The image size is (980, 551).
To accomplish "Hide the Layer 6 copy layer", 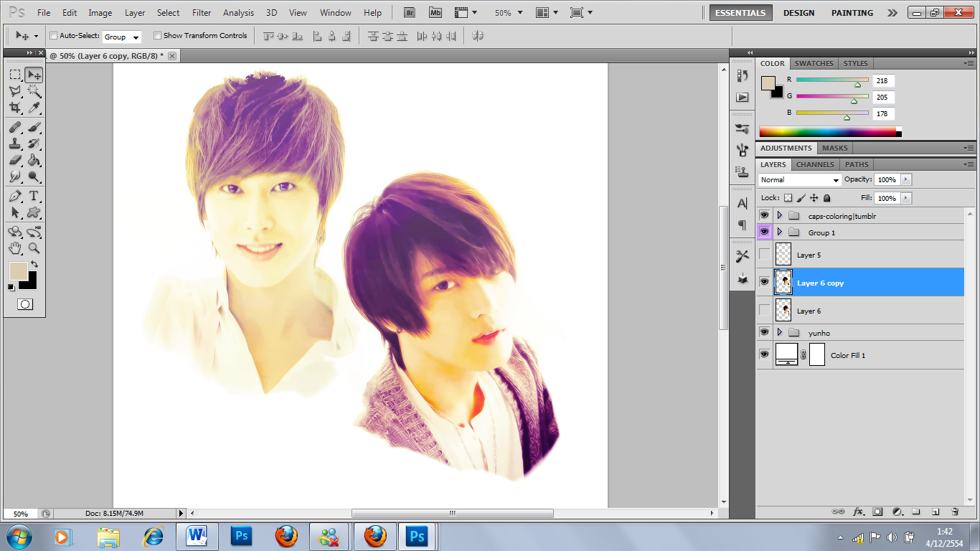I will pyautogui.click(x=764, y=282).
